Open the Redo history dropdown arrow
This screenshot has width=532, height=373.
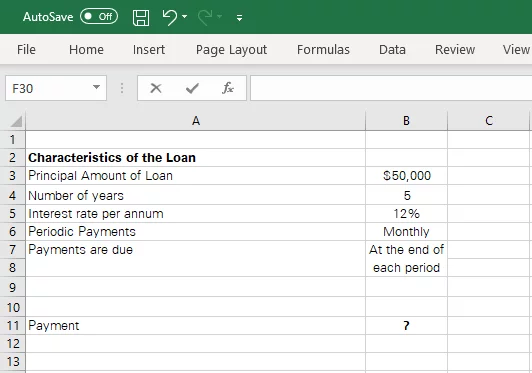(x=220, y=16)
